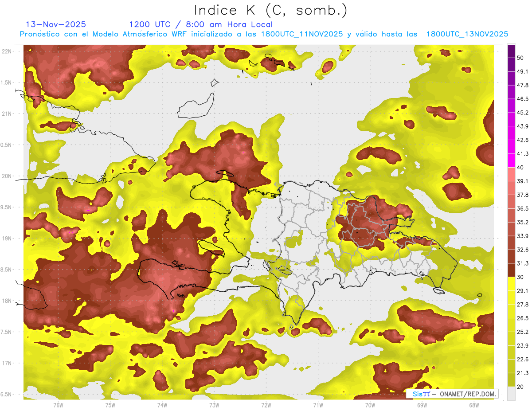Click the colorbar value "32.6"
This screenshot has height=411, width=532.
tap(523, 250)
